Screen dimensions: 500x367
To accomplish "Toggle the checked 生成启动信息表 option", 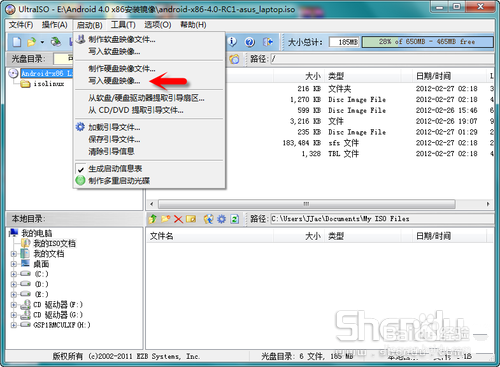I will (x=149, y=169).
